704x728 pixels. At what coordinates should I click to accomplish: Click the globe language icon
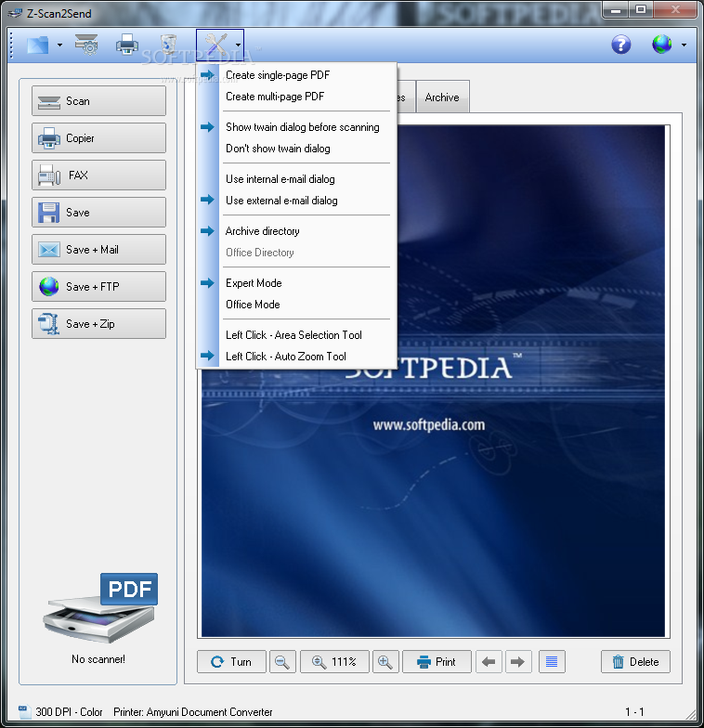(x=661, y=45)
